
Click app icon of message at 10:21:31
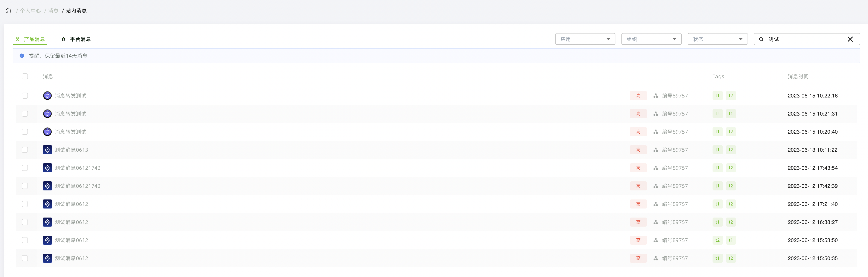[47, 114]
